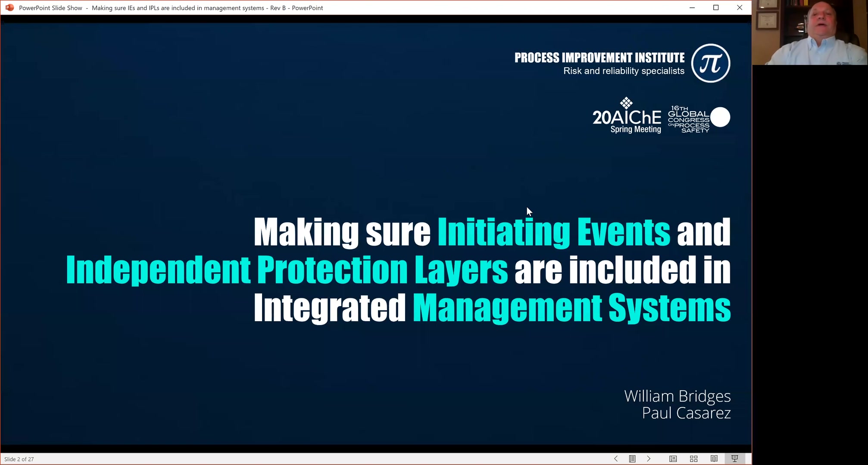Advance to the next slide arrow
The width and height of the screenshot is (868, 465).
tap(649, 459)
